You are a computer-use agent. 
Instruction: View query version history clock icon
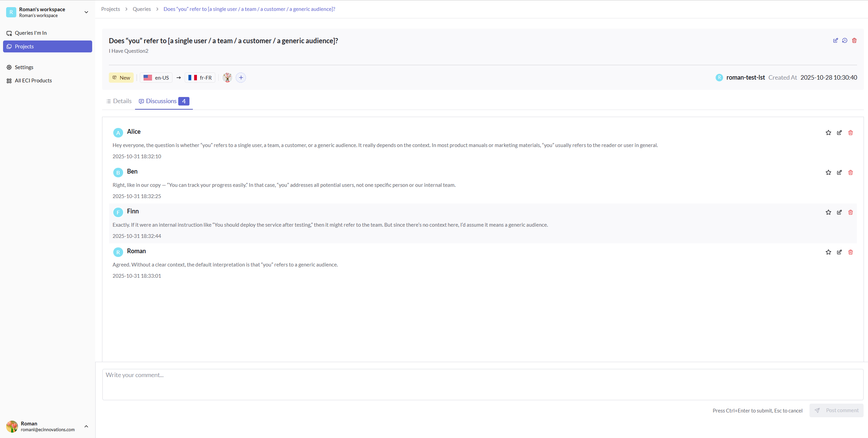[x=845, y=40]
